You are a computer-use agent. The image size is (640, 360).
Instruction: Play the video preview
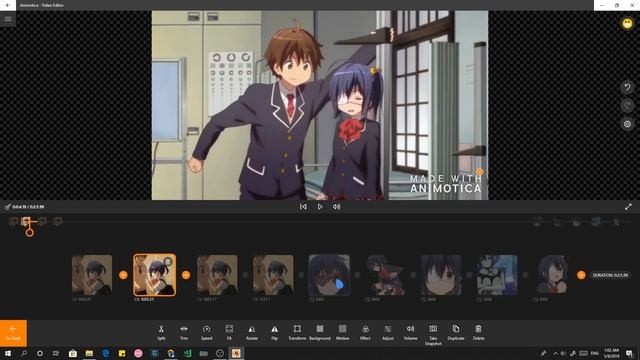click(320, 207)
